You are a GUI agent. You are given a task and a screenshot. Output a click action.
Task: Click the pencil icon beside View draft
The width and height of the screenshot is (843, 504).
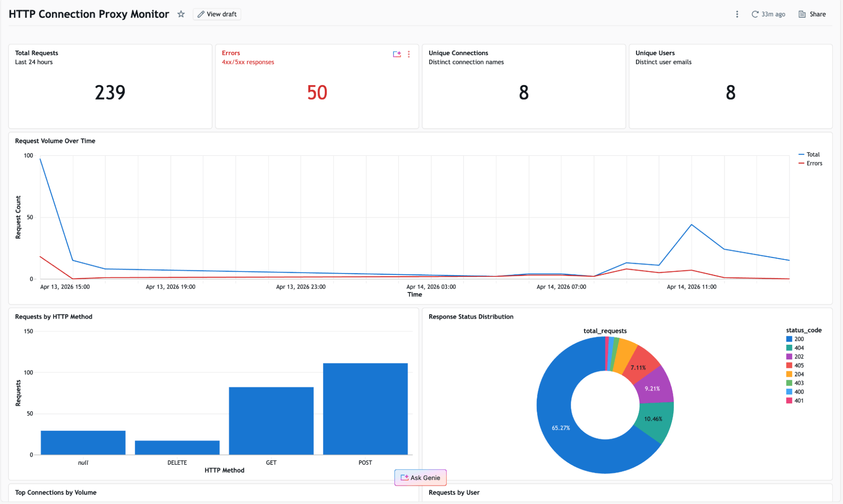[201, 14]
